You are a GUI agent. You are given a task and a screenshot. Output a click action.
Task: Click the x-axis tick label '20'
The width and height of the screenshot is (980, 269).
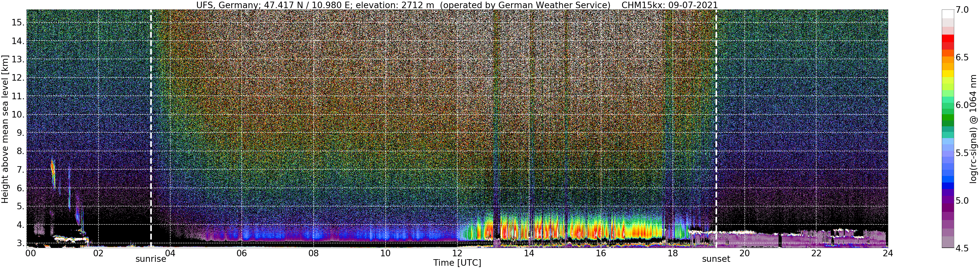(x=744, y=253)
